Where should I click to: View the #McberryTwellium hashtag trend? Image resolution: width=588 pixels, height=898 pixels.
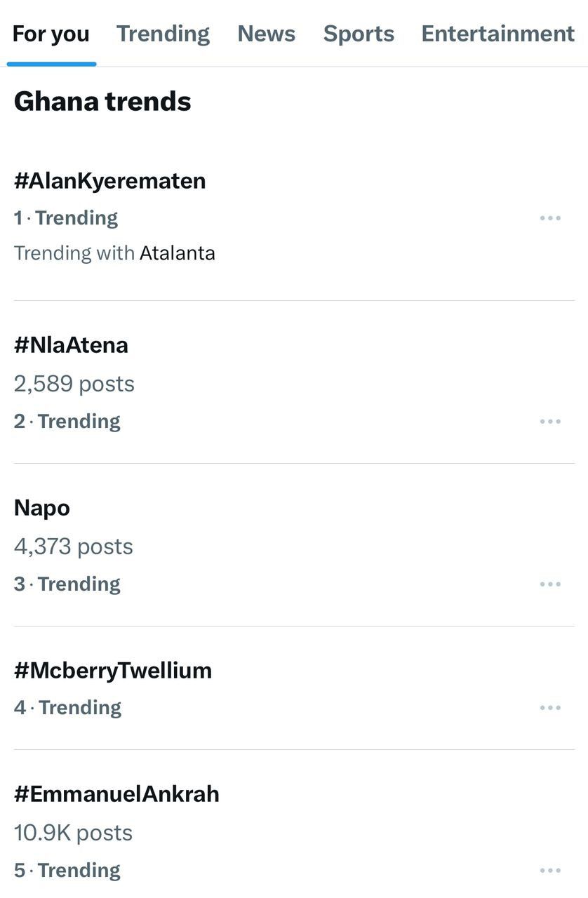112,671
